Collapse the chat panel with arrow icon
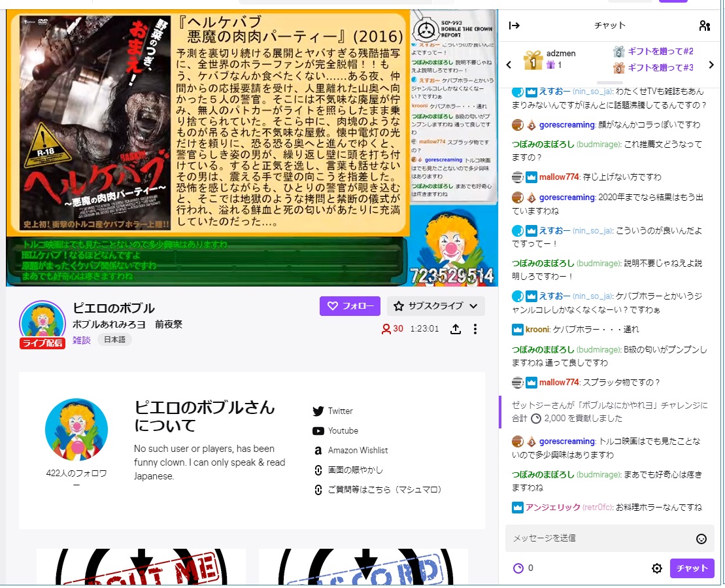This screenshot has height=588, width=725. coord(514,26)
